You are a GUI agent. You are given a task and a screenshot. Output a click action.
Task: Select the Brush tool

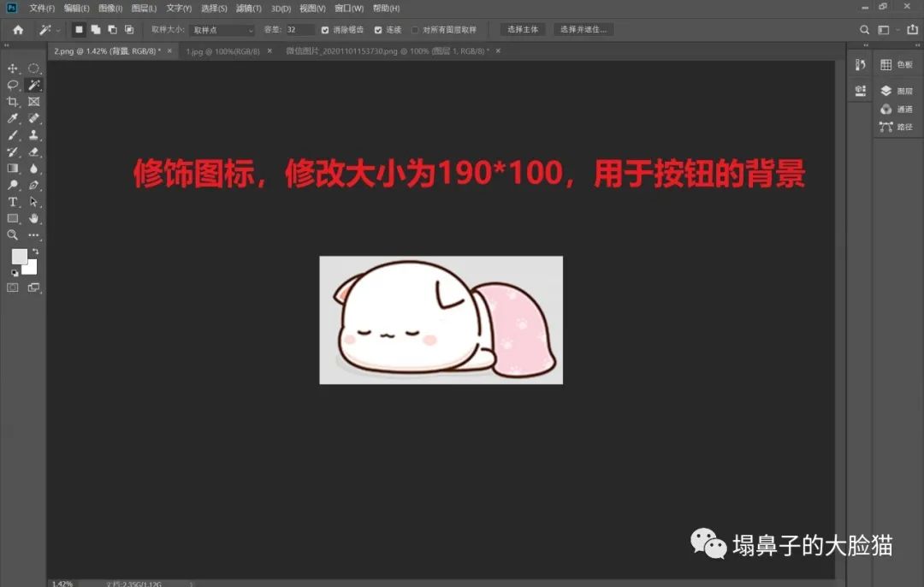pyautogui.click(x=13, y=134)
